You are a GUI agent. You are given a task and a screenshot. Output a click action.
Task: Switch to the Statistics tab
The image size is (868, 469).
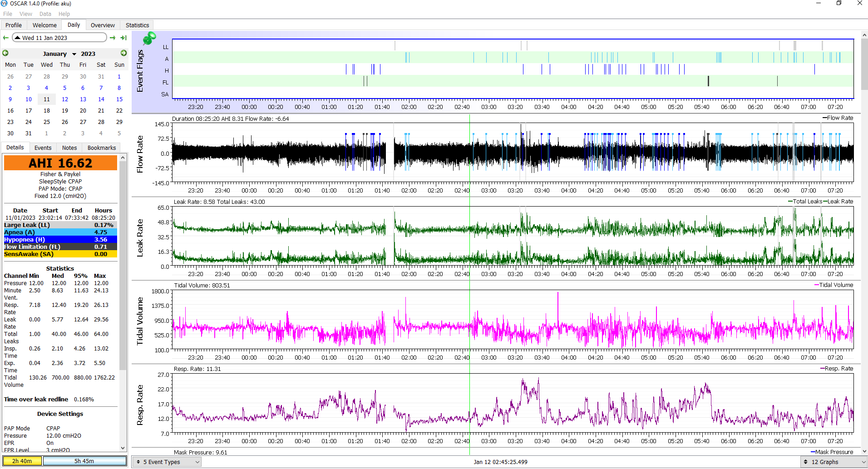137,25
